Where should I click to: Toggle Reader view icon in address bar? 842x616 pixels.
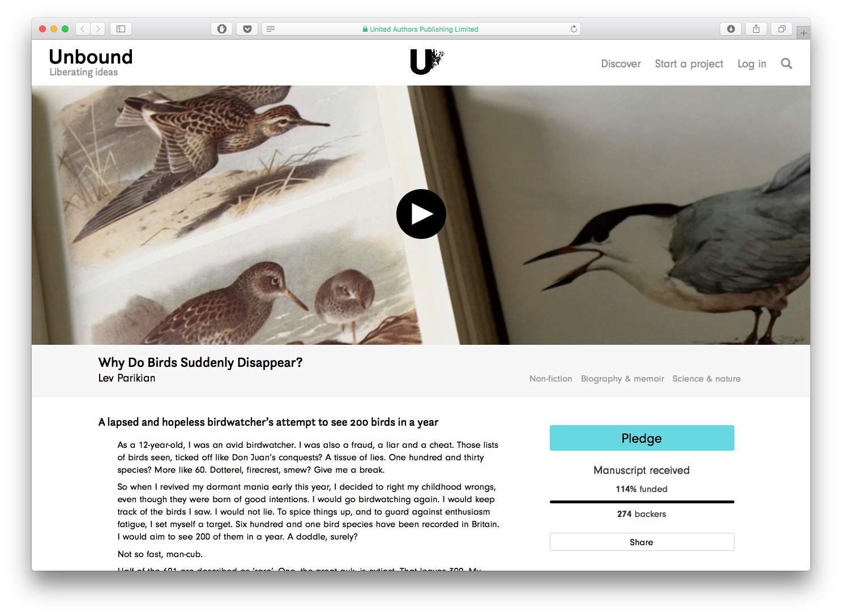pos(271,29)
